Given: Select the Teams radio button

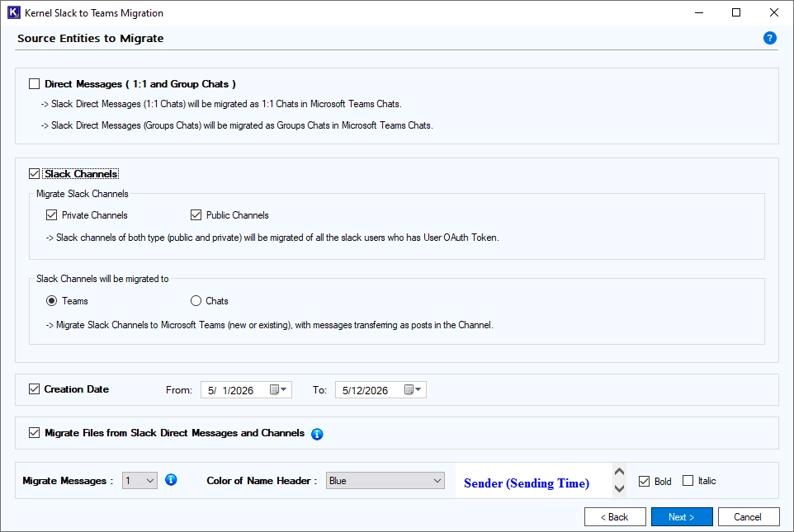Looking at the screenshot, I should (52, 301).
